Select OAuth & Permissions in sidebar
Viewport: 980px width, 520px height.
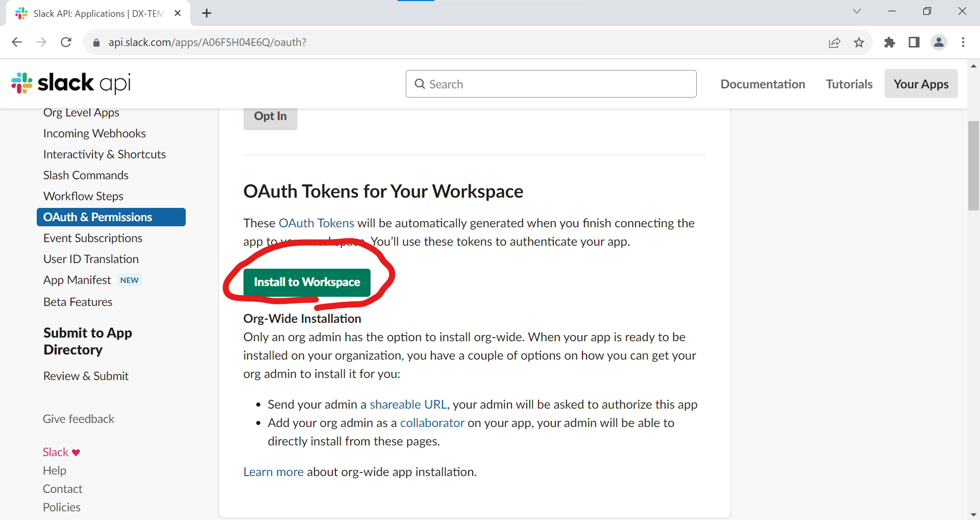(x=111, y=217)
